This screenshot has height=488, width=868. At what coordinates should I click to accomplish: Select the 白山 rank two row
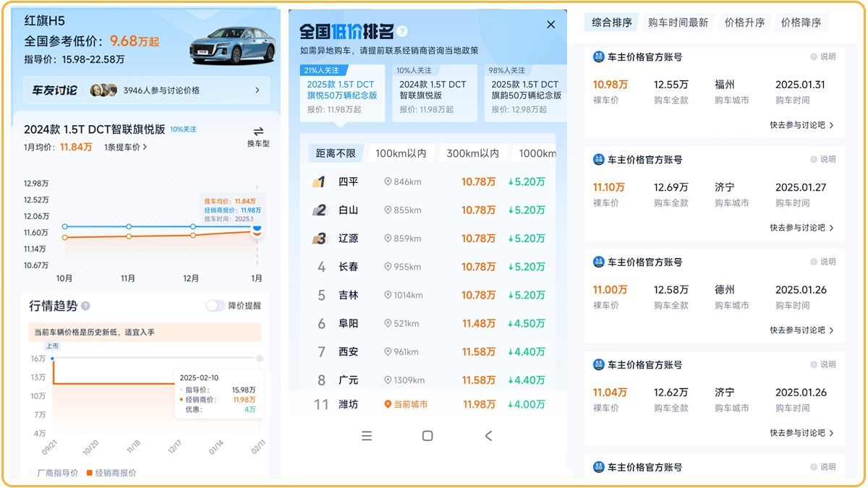point(428,210)
